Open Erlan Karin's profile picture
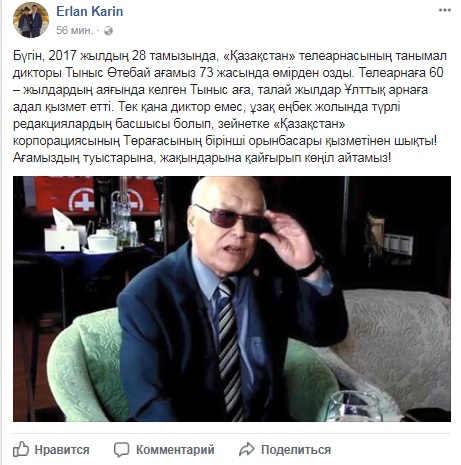 [31, 20]
